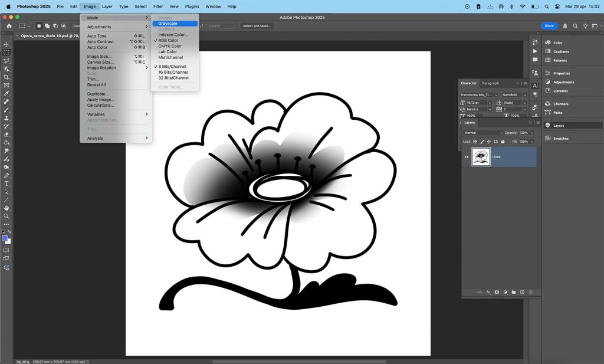This screenshot has height=364, width=604.
Task: Select the Crop tool in toolbar
Action: tap(6, 77)
